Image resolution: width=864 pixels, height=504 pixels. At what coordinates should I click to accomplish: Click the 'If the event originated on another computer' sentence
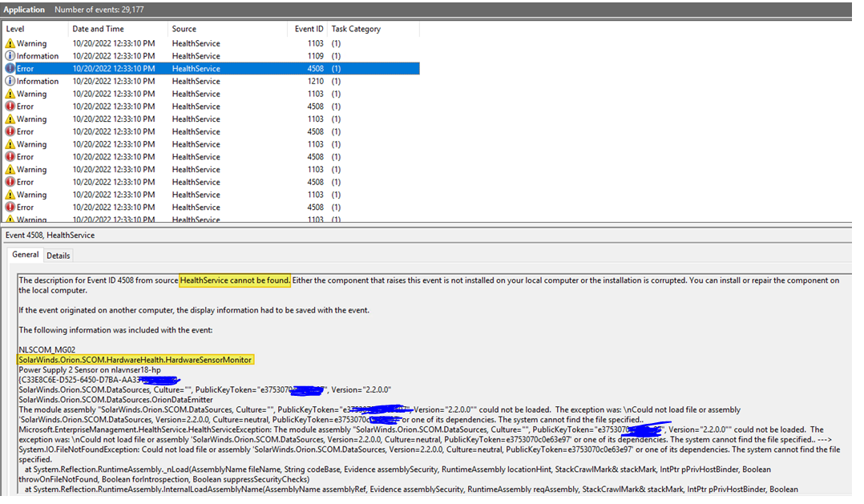click(x=194, y=310)
